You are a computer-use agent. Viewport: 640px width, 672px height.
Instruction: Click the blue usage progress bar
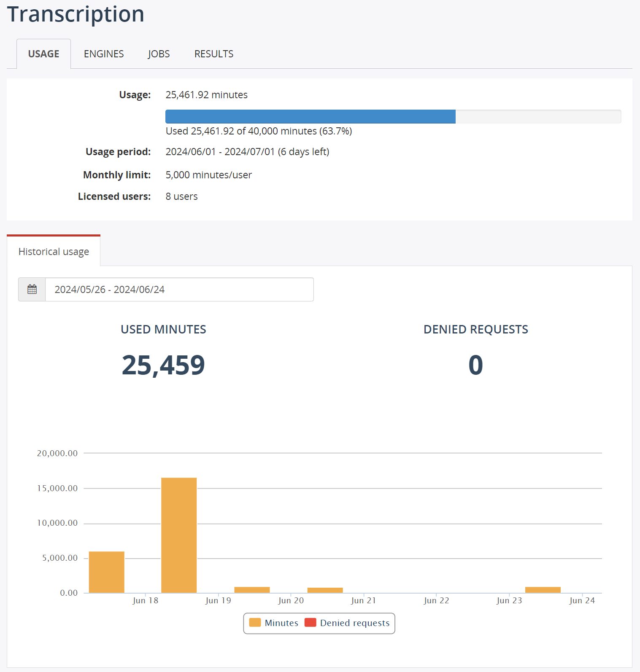pos(311,116)
